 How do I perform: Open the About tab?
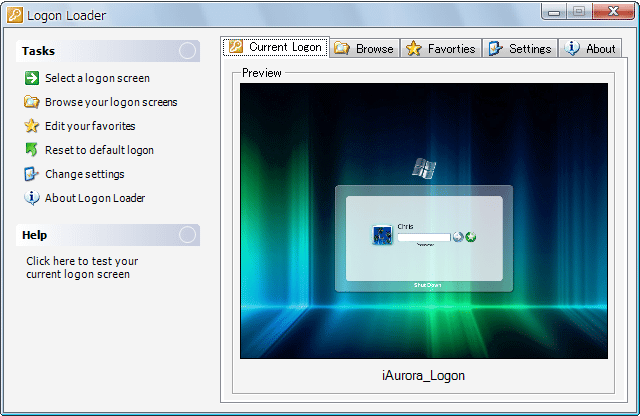[x=590, y=49]
